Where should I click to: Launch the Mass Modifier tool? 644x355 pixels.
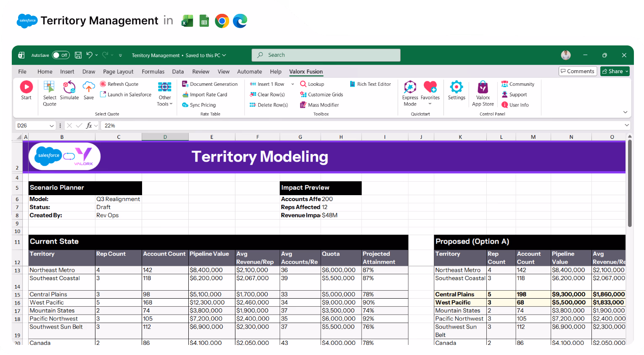[x=319, y=105]
